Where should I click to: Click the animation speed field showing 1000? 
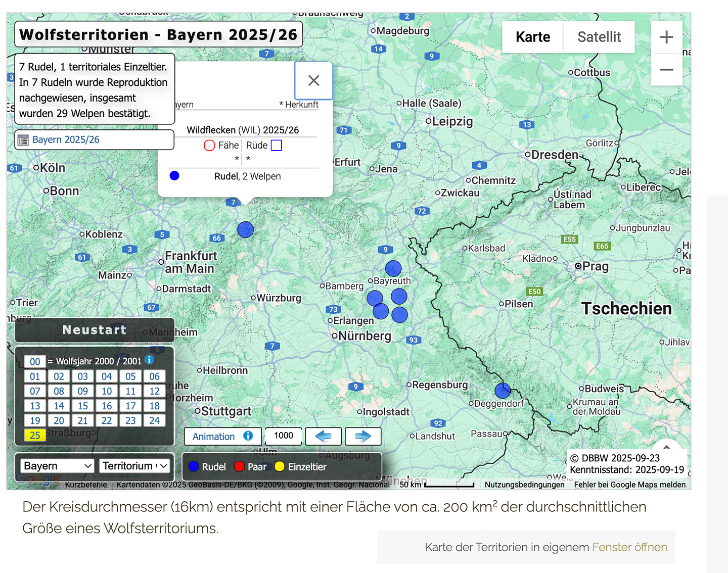284,436
